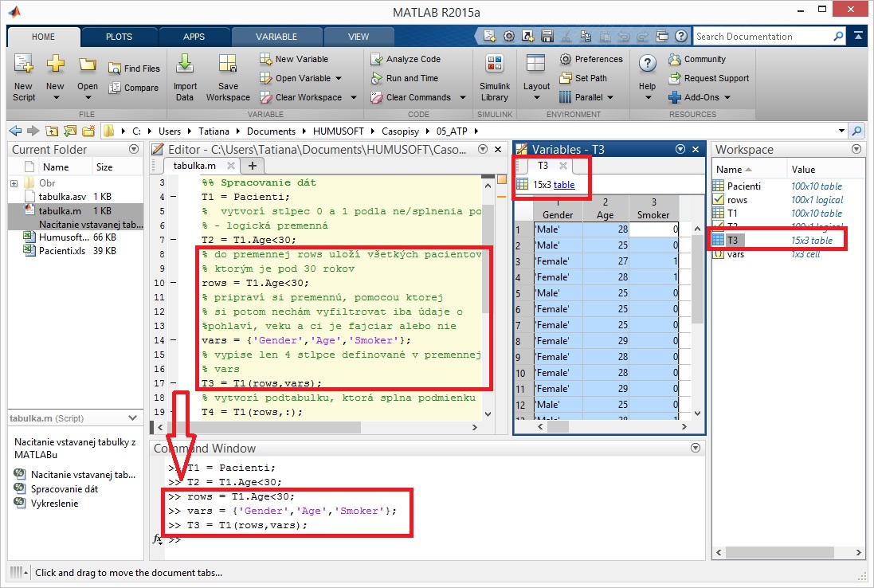Screen dimensions: 874x588
Task: Switch to the APPS tab
Action: click(194, 37)
